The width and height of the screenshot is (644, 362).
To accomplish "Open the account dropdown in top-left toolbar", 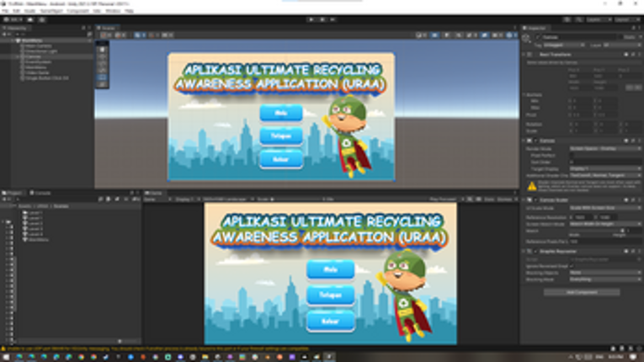I will (13, 19).
